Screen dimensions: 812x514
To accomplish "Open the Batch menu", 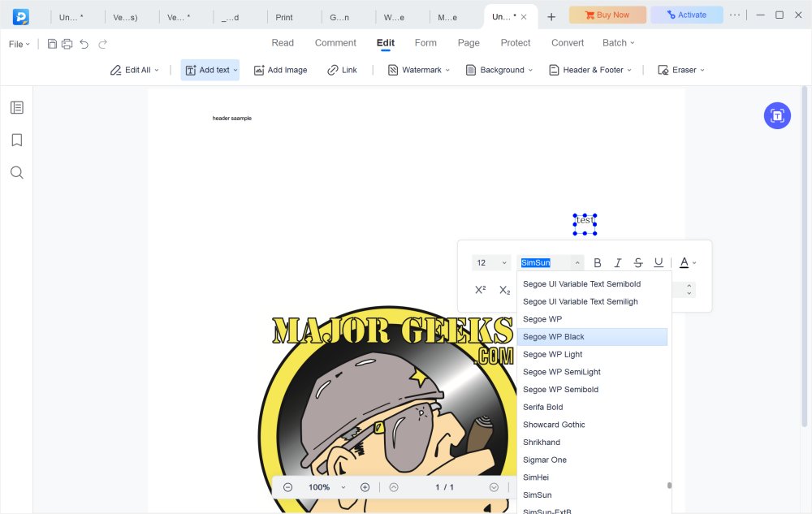I will point(618,43).
